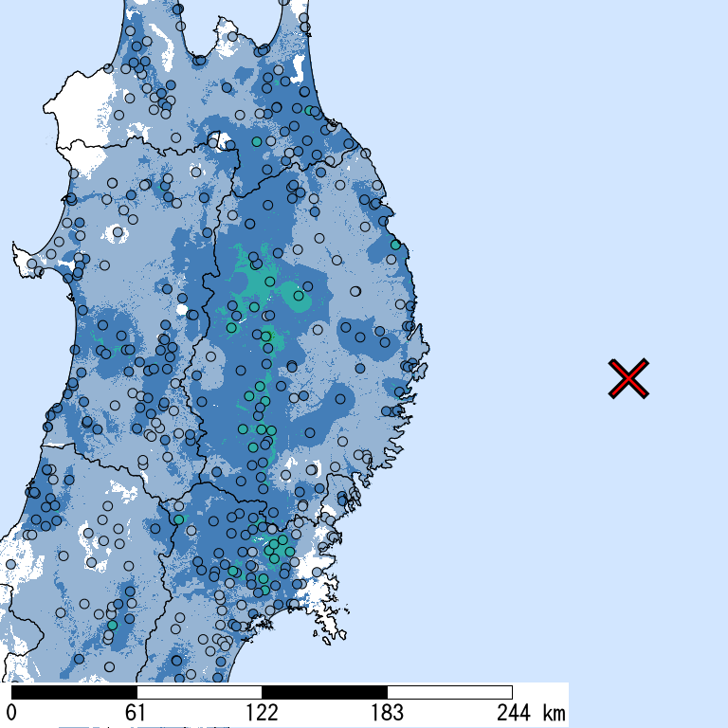Screen dimensions: 728x728
Task: Click the first black segment of the scale bar
Action: coord(74,692)
